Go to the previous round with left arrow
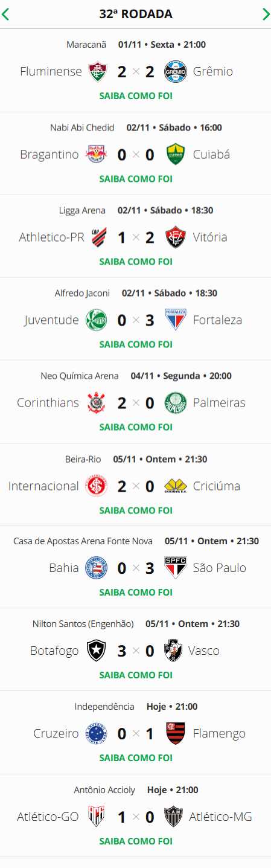The image size is (271, 868). (5, 14)
